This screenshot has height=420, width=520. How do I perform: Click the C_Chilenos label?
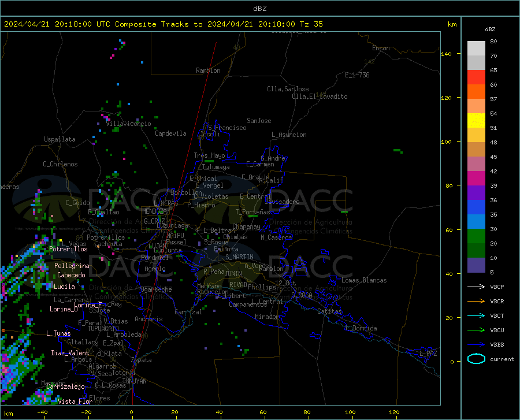click(x=60, y=164)
